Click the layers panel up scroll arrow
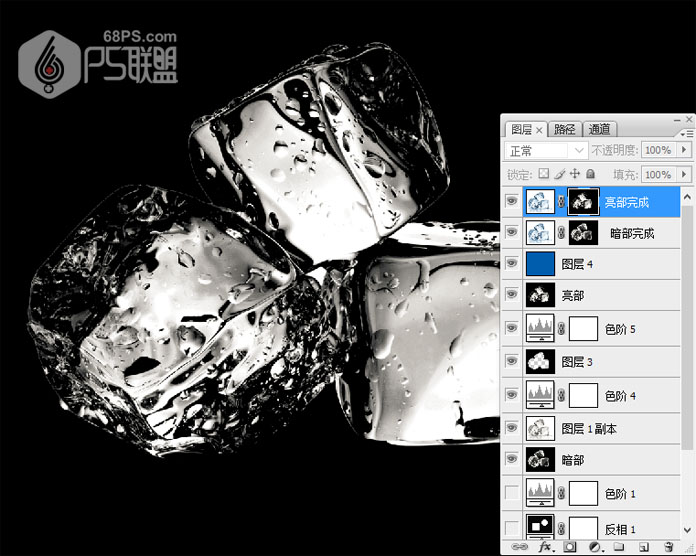Image resolution: width=696 pixels, height=556 pixels. tap(687, 196)
